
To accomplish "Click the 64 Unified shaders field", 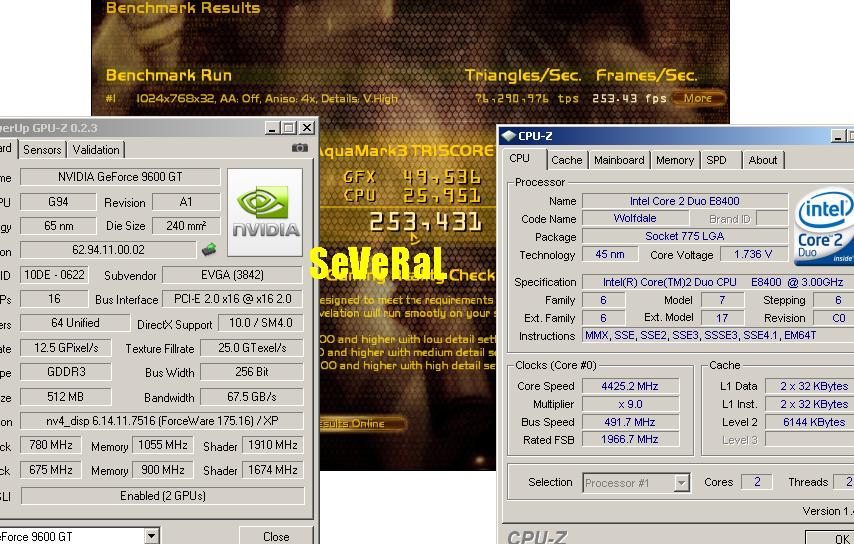I will [75, 323].
